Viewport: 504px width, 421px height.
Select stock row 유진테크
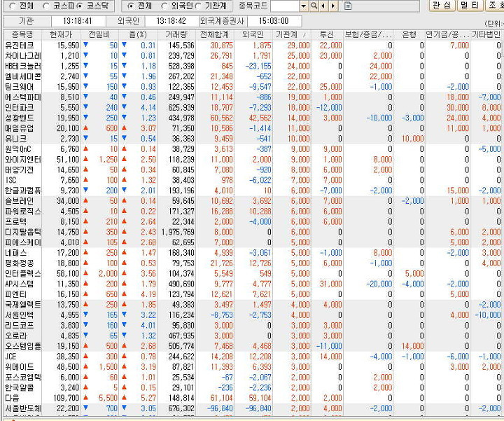252,46
